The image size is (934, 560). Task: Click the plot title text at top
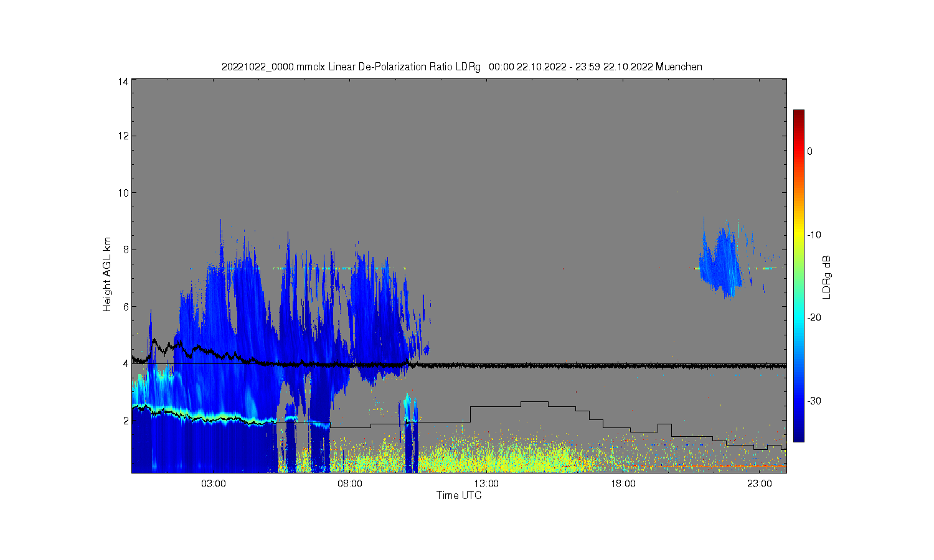pyautogui.click(x=461, y=67)
